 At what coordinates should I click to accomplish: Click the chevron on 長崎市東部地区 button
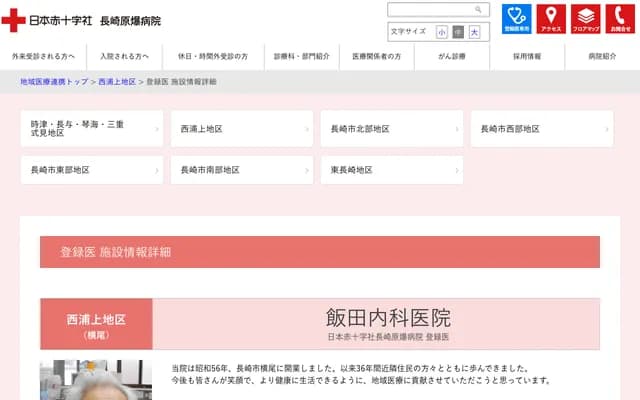click(x=157, y=171)
